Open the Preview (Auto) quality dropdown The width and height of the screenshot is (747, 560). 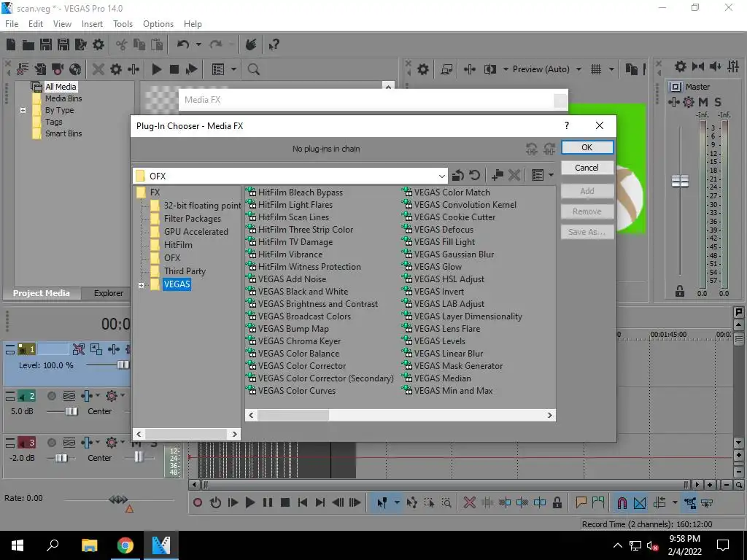578,69
